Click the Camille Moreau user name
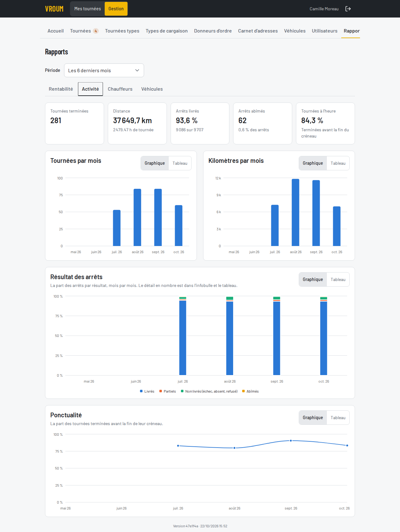The width and height of the screenshot is (400, 532). [x=324, y=9]
